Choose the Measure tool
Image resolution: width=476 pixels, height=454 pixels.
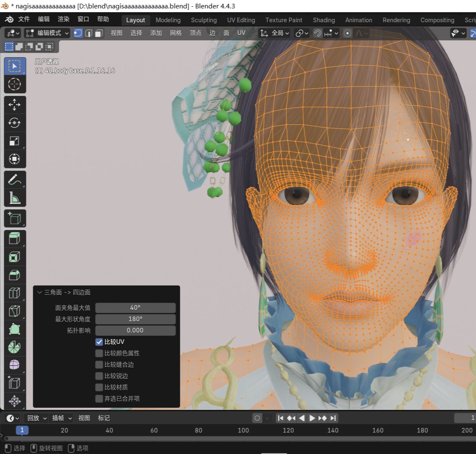(15, 198)
